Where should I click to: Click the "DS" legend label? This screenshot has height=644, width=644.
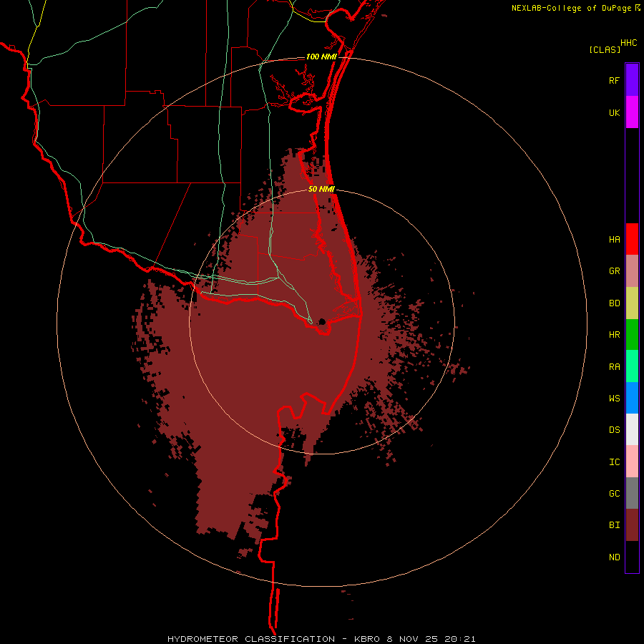point(614,430)
